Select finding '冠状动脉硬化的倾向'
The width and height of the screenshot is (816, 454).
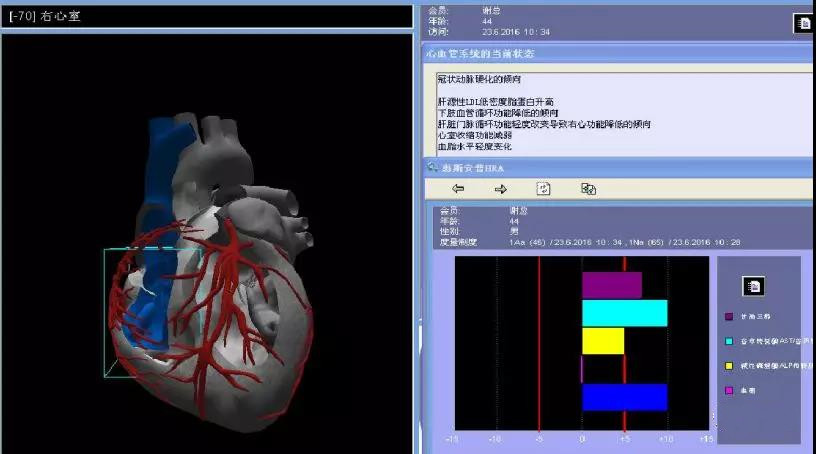(479, 79)
